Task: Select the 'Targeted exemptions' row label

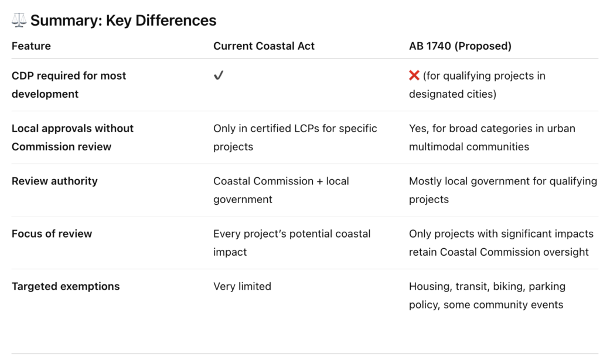Action: pos(66,286)
